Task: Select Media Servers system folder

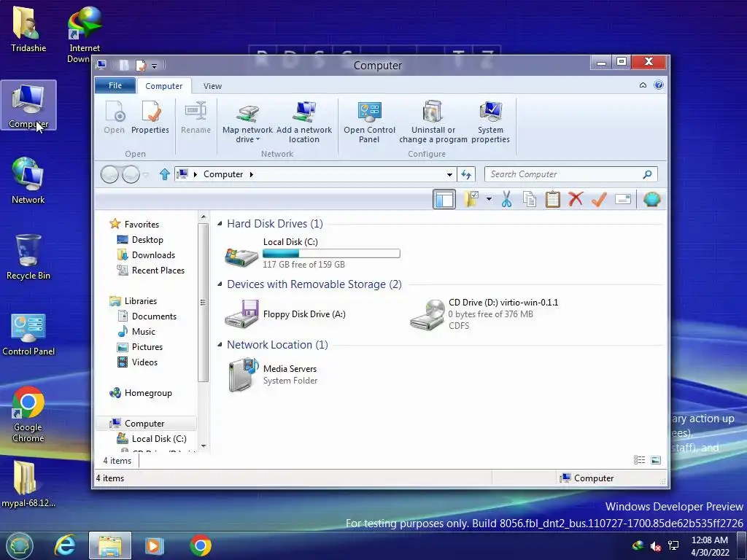Action: click(x=274, y=374)
